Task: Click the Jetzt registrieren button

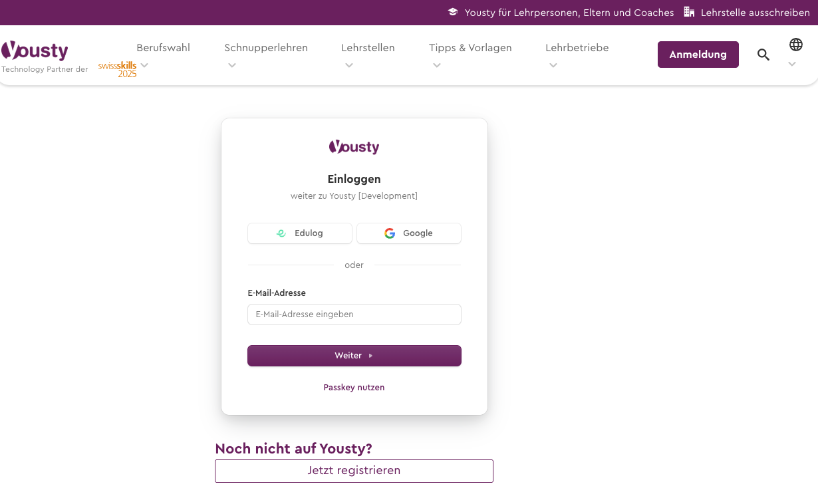Action: (x=354, y=471)
